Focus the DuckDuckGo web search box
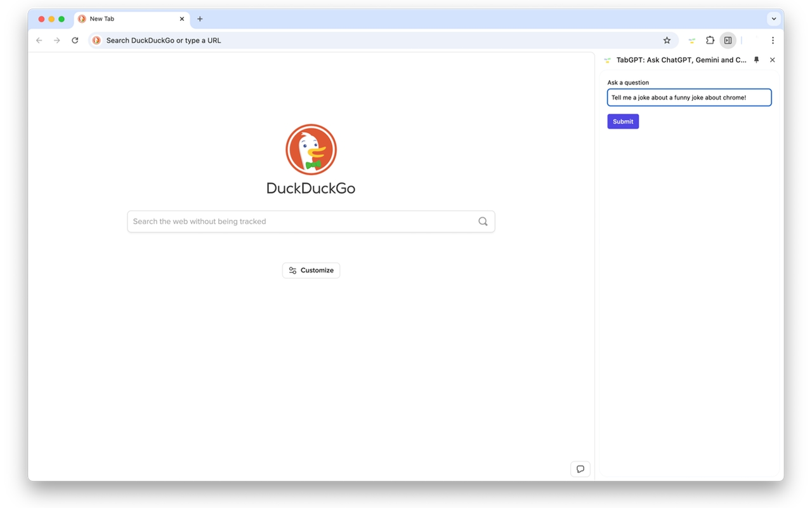 (x=311, y=222)
